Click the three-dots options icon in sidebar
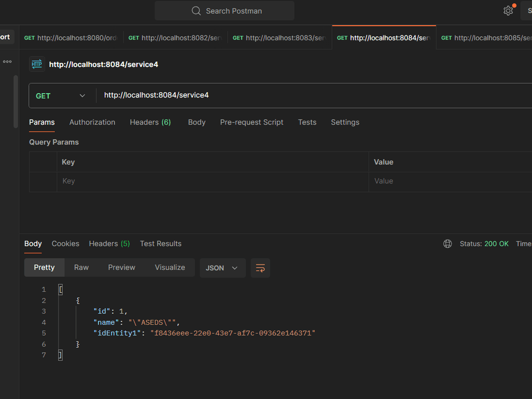Viewport: 532px width, 399px height. [x=7, y=62]
